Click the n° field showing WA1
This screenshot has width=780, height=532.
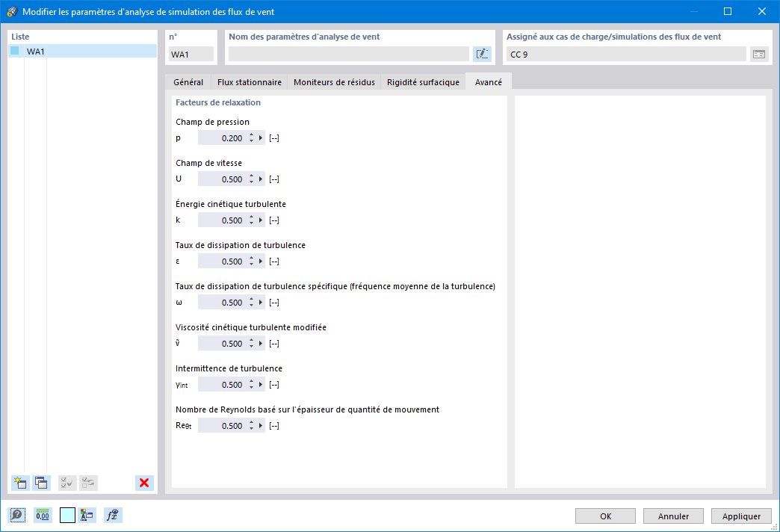click(x=191, y=55)
